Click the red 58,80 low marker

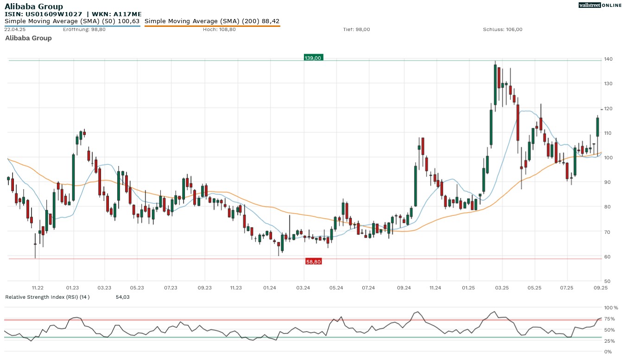pos(313,262)
